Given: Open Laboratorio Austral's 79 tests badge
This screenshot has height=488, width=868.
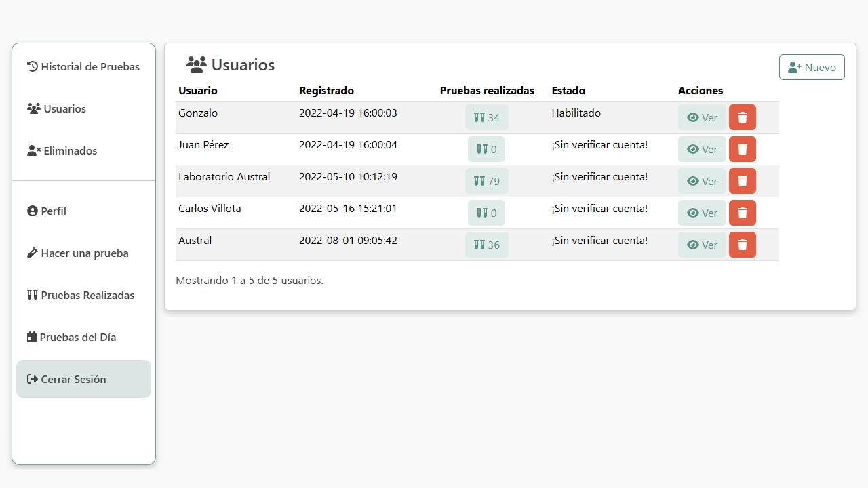Looking at the screenshot, I should coord(486,181).
